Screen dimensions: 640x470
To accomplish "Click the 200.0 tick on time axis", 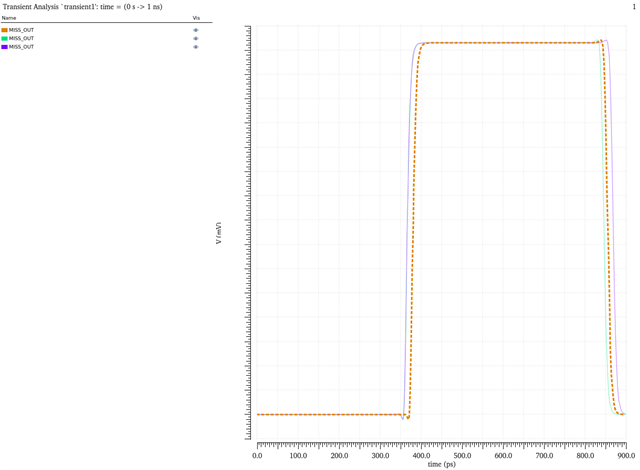I will (339, 455).
